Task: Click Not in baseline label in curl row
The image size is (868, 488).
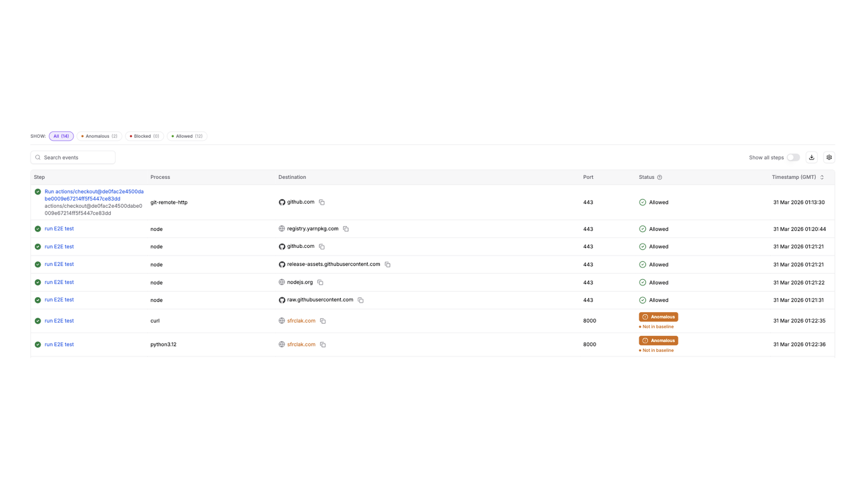Action: (656, 327)
